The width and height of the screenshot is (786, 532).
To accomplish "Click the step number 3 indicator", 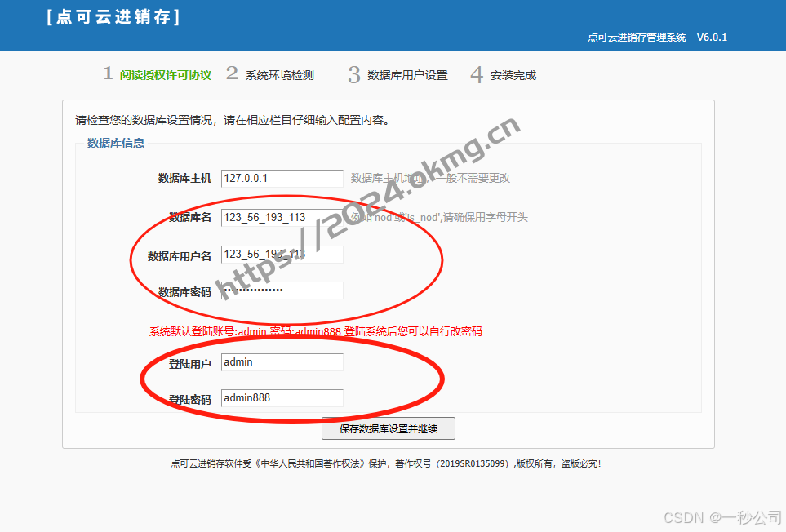I will [353, 73].
